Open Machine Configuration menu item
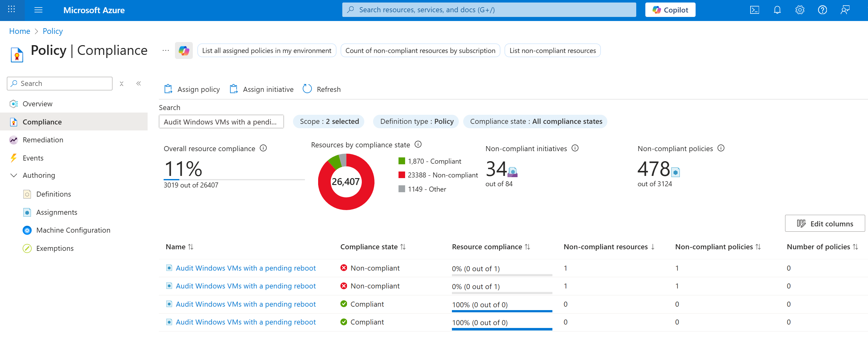The image size is (868, 354). [73, 230]
